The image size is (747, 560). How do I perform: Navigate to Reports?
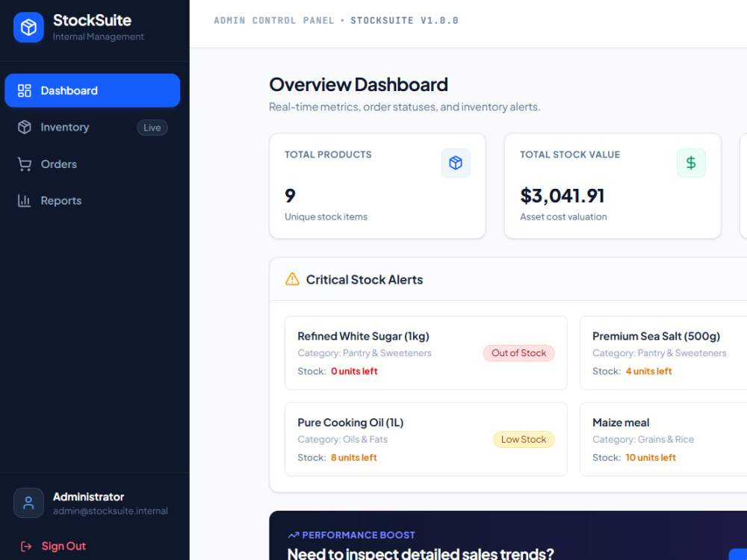(x=93, y=200)
